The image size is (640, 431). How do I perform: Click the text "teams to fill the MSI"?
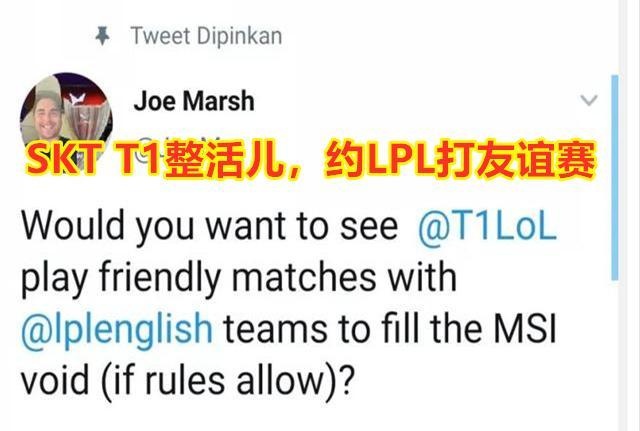tap(390, 328)
